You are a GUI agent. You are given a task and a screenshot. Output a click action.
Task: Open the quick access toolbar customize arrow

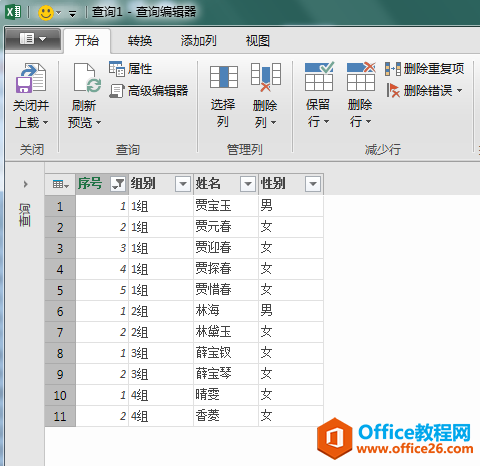pos(72,14)
